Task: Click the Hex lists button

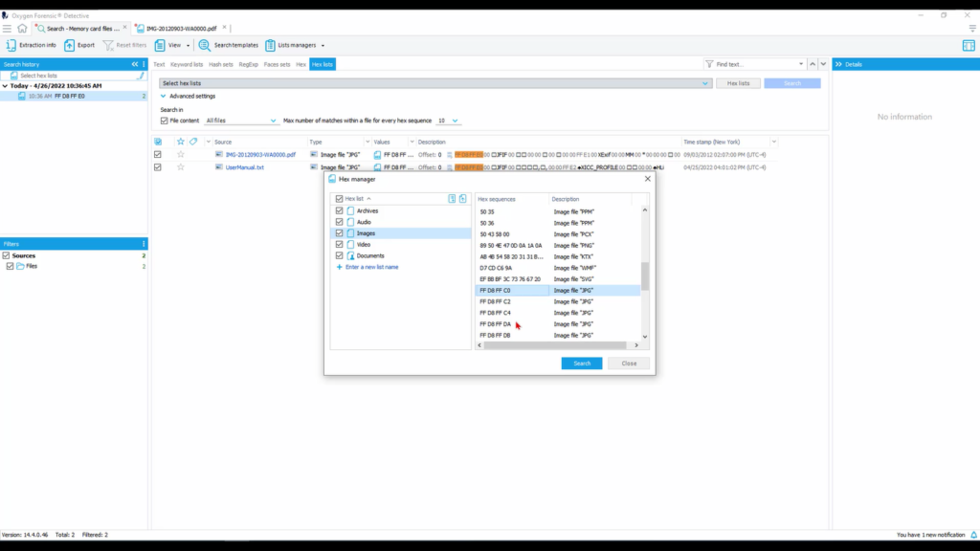Action: point(738,83)
